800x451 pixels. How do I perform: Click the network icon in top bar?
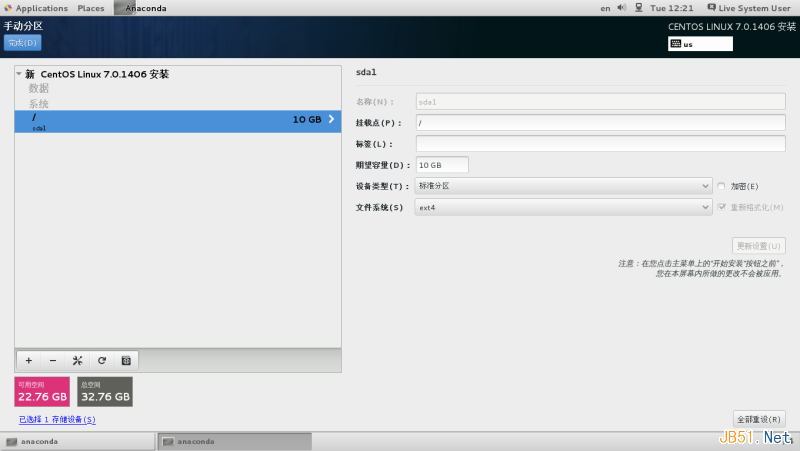pos(638,8)
